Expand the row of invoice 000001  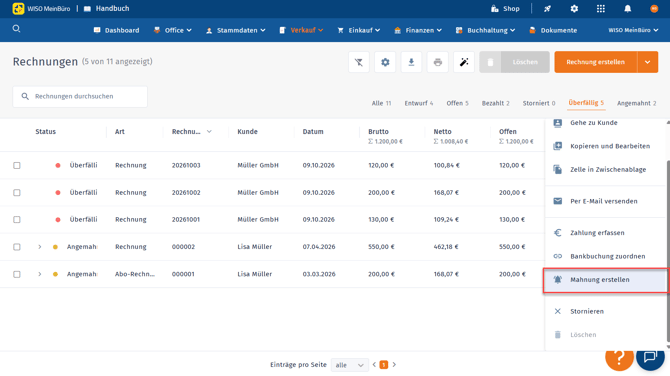(x=40, y=274)
